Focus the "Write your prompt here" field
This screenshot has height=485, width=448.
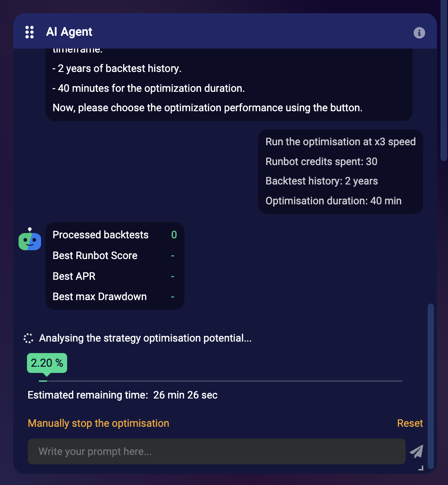pyautogui.click(x=216, y=451)
